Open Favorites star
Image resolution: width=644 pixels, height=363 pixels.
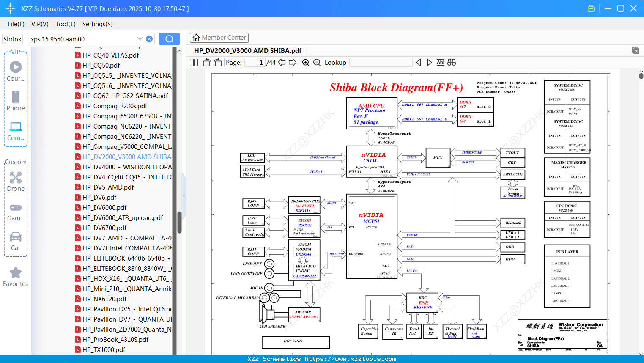coord(16,277)
